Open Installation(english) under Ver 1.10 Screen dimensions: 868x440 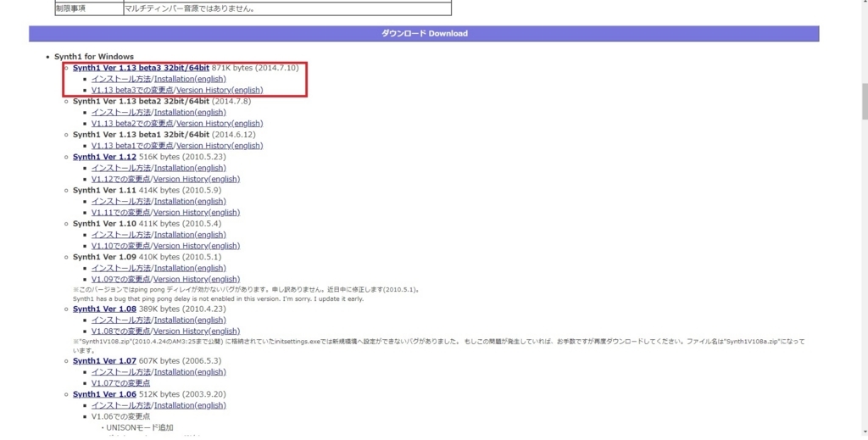[190, 235]
